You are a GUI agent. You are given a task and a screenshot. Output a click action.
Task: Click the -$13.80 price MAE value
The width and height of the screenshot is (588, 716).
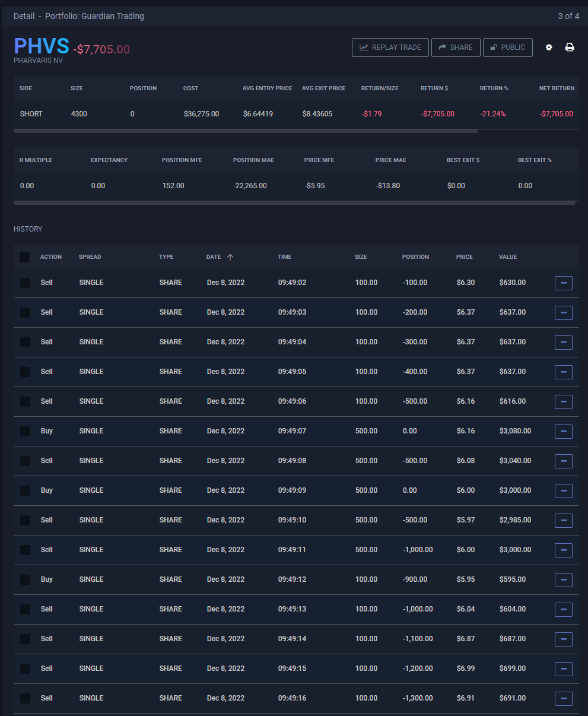[388, 185]
